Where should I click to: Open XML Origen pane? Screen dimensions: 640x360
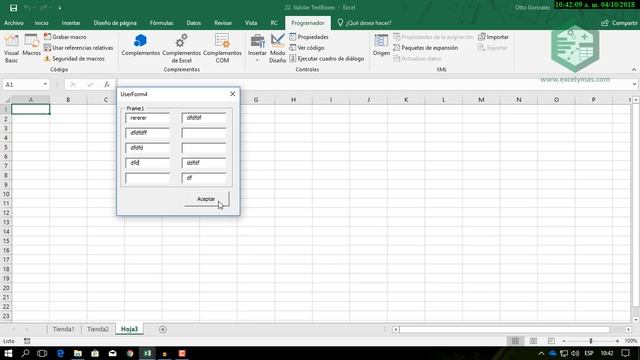pos(381,45)
